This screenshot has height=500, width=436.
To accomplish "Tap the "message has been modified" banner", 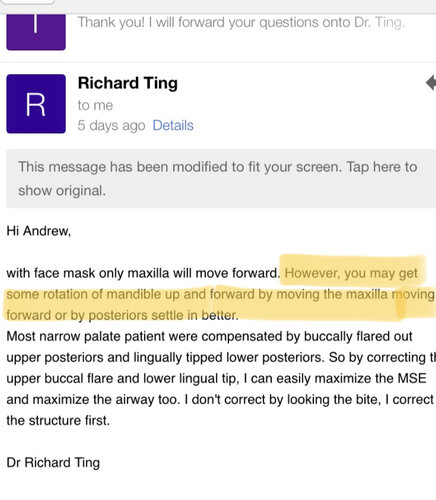I will click(221, 179).
